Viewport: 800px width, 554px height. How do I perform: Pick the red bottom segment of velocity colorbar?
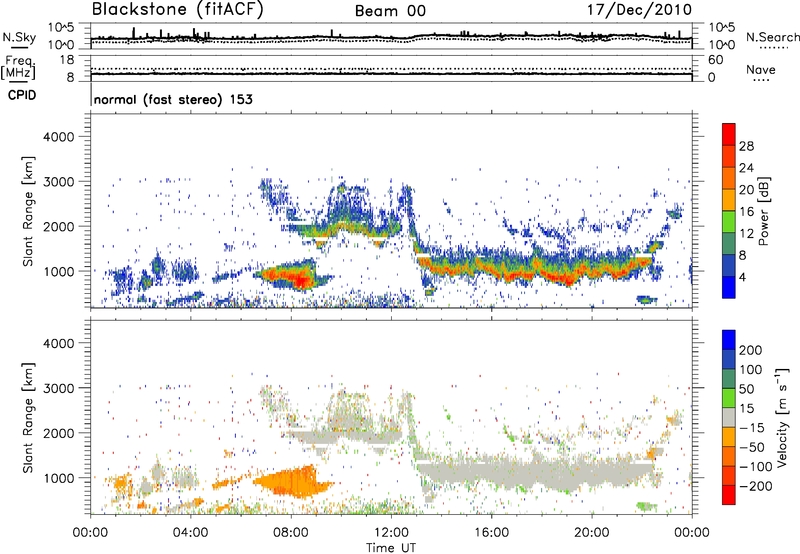pyautogui.click(x=729, y=495)
